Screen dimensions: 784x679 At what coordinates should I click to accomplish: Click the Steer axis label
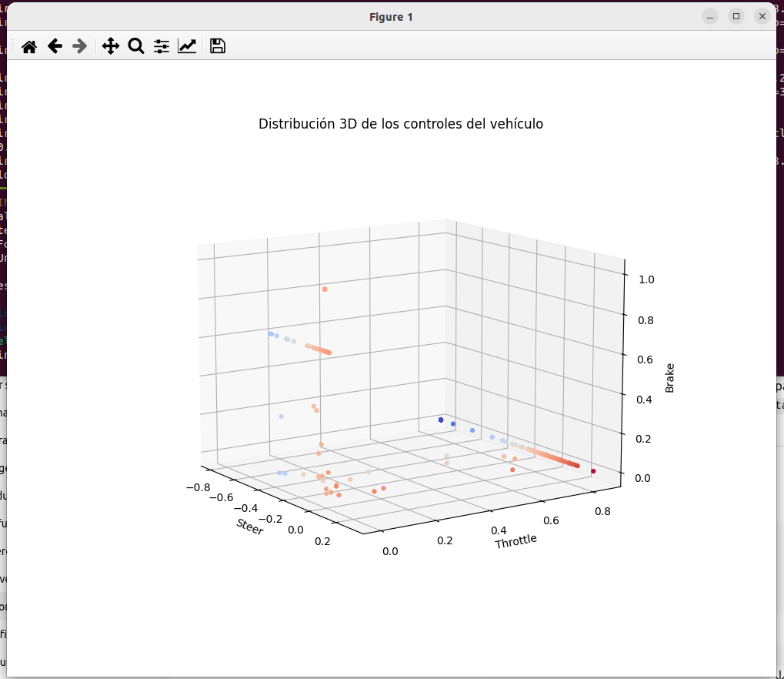[249, 527]
